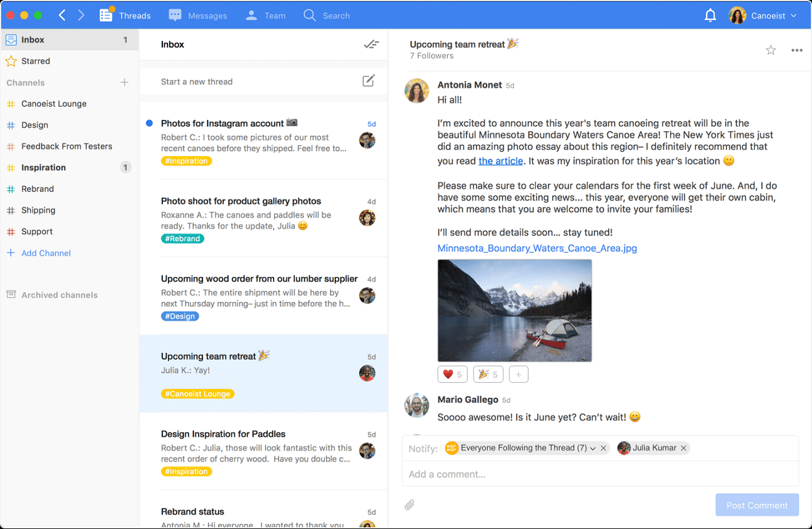Attach a file with the paperclip
Viewport: 812px width, 529px height.
pos(410,504)
